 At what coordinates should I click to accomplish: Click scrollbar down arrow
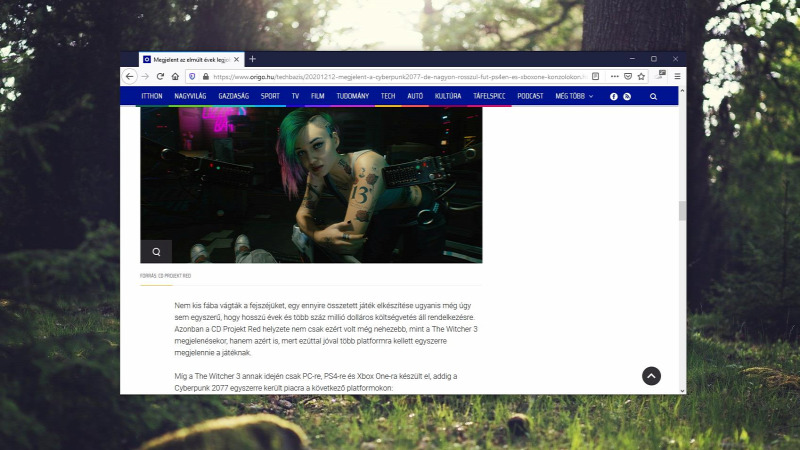coord(682,391)
